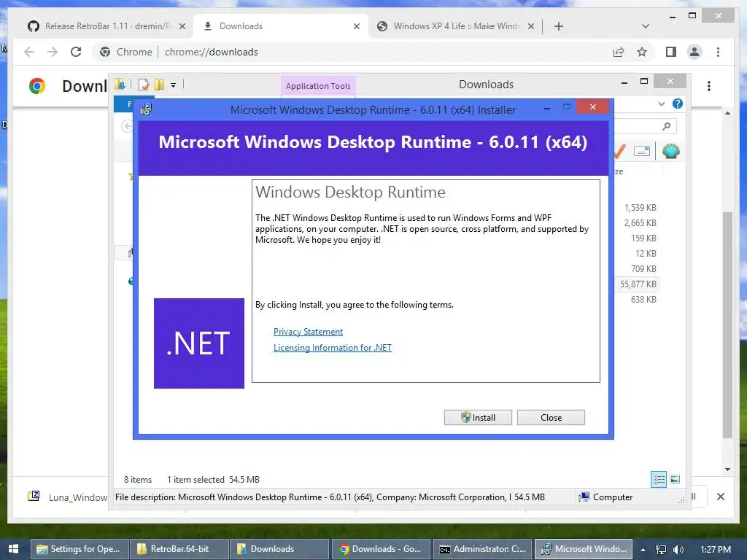747x560 pixels.
Task: Click the pane layout icon in Explorer toolbar
Action: [x=642, y=152]
